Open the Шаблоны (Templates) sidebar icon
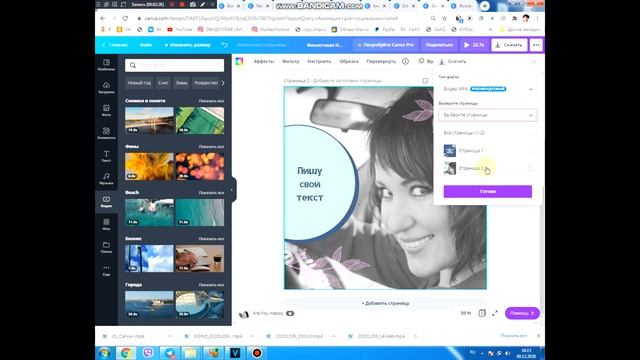640x360 pixels. click(x=106, y=64)
